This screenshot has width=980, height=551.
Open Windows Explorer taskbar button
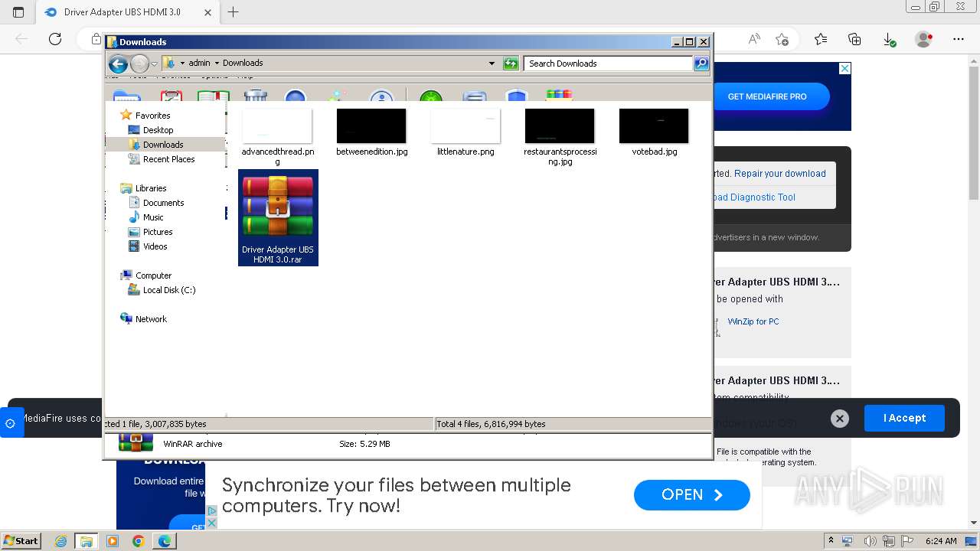click(87, 541)
